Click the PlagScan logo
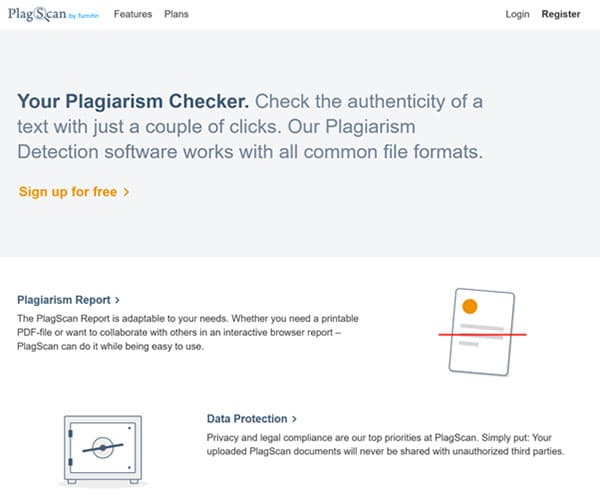This screenshot has height=502, width=600. (x=54, y=14)
